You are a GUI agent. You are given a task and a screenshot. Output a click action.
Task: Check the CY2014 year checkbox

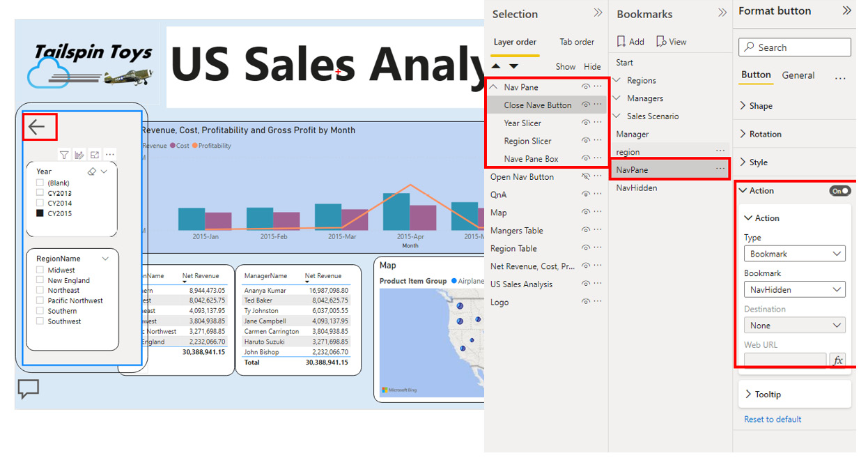point(40,204)
